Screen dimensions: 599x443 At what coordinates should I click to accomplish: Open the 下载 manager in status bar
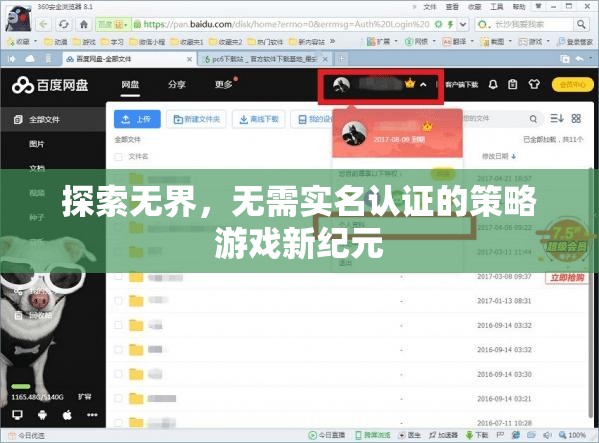pyautogui.click(x=477, y=435)
